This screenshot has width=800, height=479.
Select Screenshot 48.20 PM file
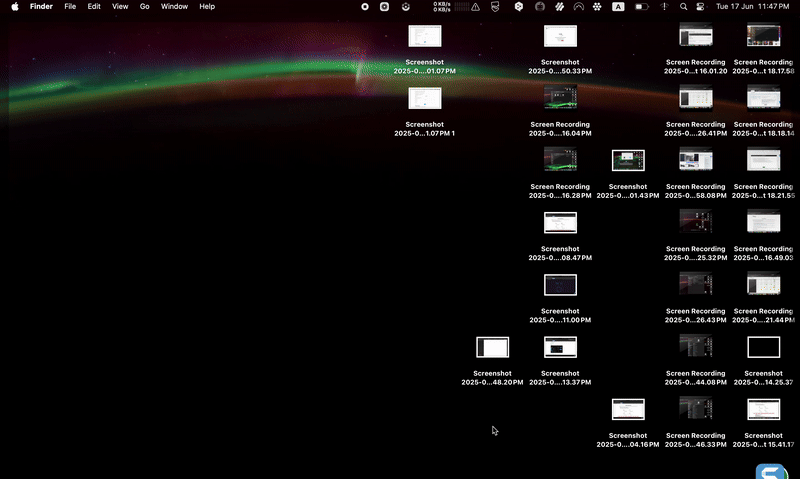pos(492,360)
